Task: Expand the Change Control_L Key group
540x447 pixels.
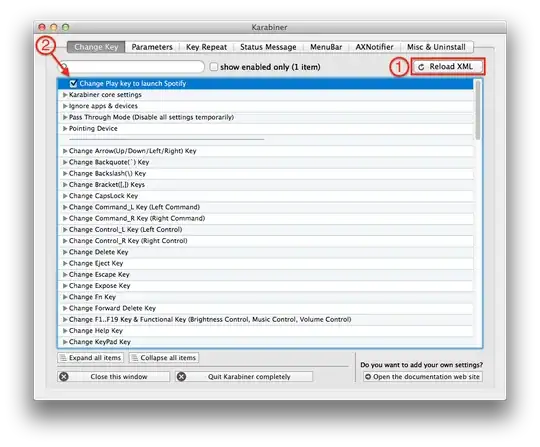Action: tap(65, 230)
